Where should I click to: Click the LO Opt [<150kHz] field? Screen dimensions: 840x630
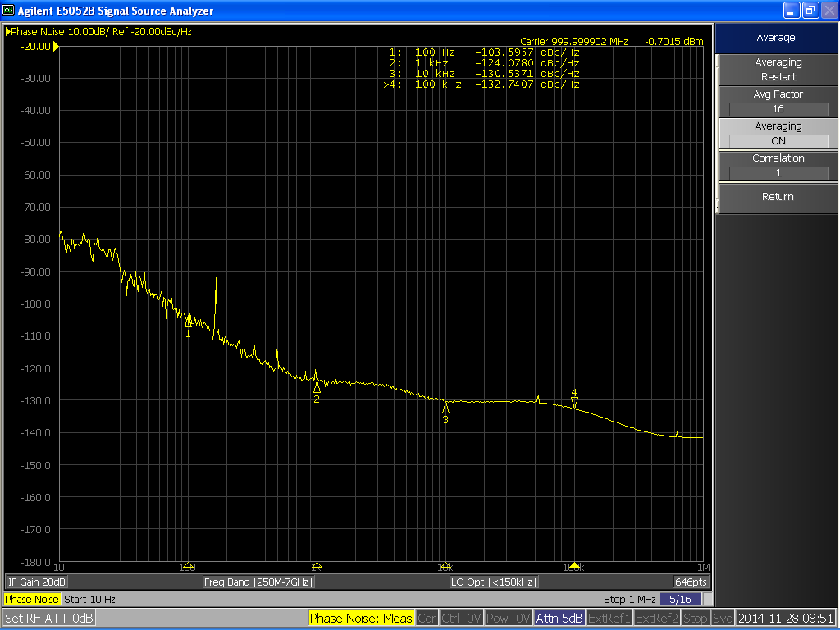click(494, 582)
